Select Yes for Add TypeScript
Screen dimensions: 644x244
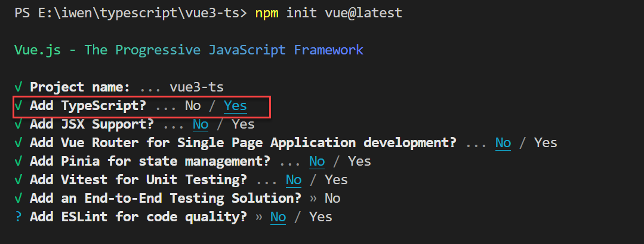pos(235,106)
